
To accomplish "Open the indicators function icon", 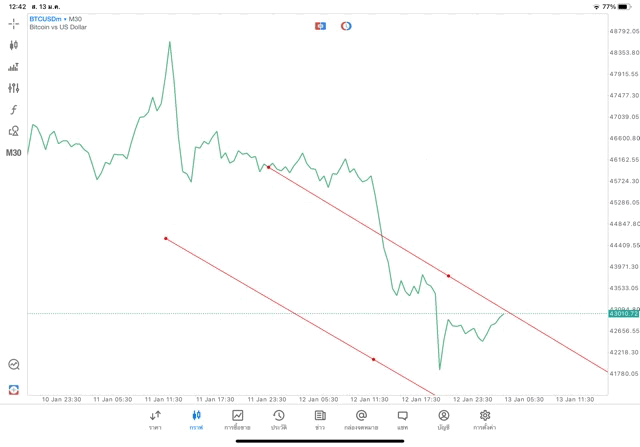I will 14,109.
